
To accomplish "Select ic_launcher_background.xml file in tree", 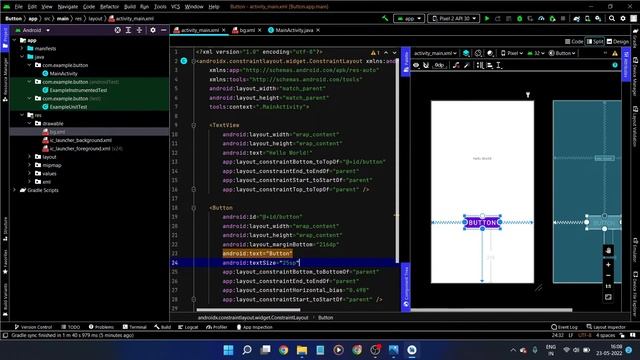I will 77,140.
